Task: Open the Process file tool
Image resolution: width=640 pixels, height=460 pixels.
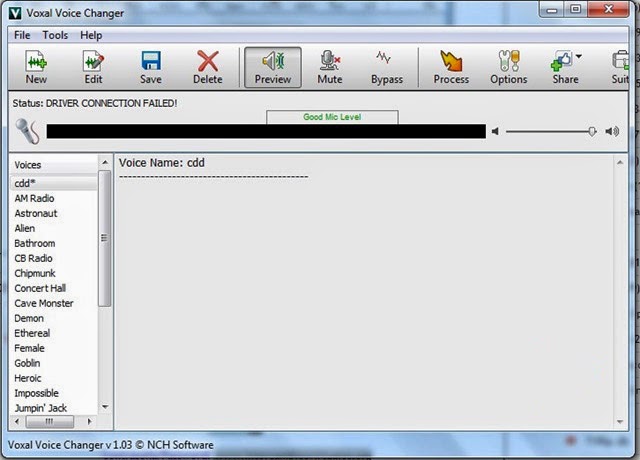Action: (x=451, y=67)
